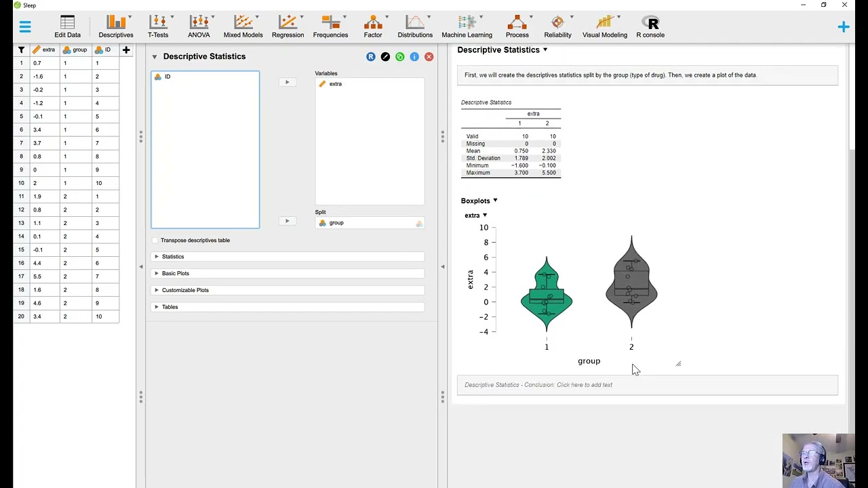Open the extra plot dropdown
The width and height of the screenshot is (868, 488).
(485, 216)
